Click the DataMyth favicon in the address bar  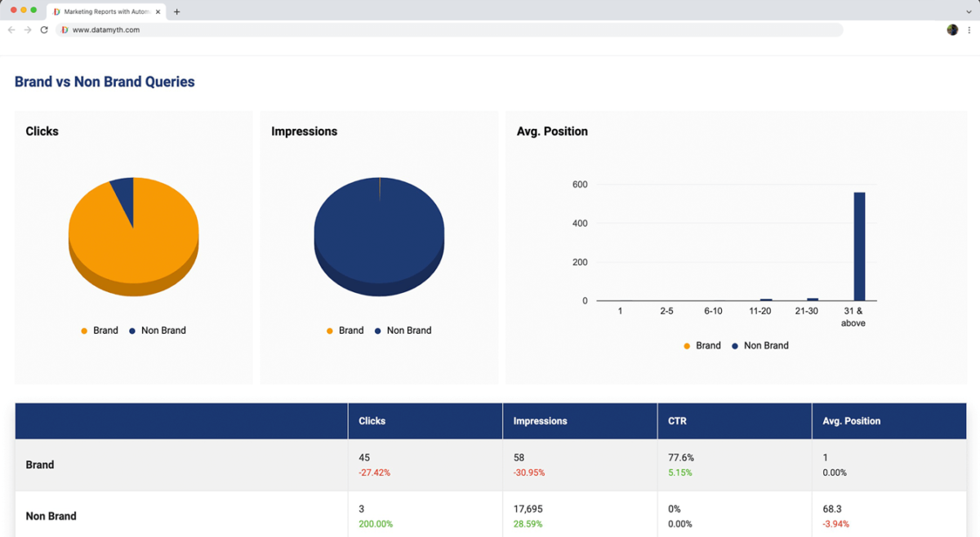pyautogui.click(x=64, y=29)
